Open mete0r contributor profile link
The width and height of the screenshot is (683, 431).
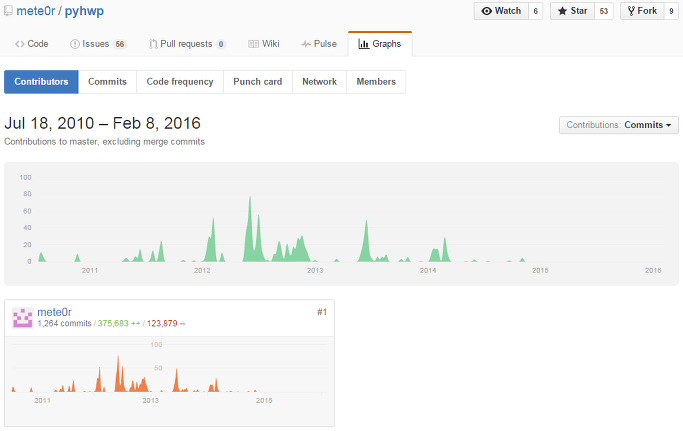coord(54,312)
